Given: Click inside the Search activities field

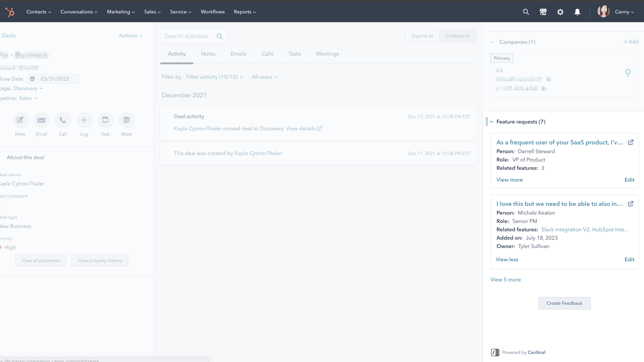Looking at the screenshot, I should coord(188,36).
